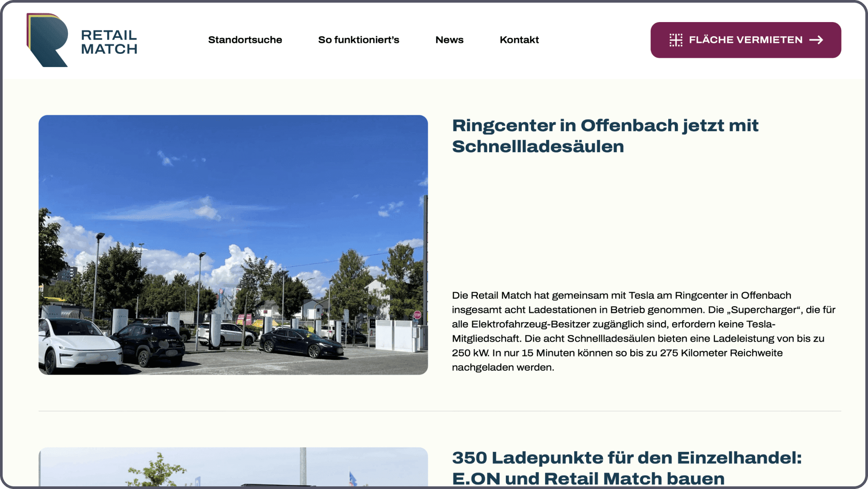Open the second article's thumbnail image
This screenshot has height=489, width=868.
233,467
